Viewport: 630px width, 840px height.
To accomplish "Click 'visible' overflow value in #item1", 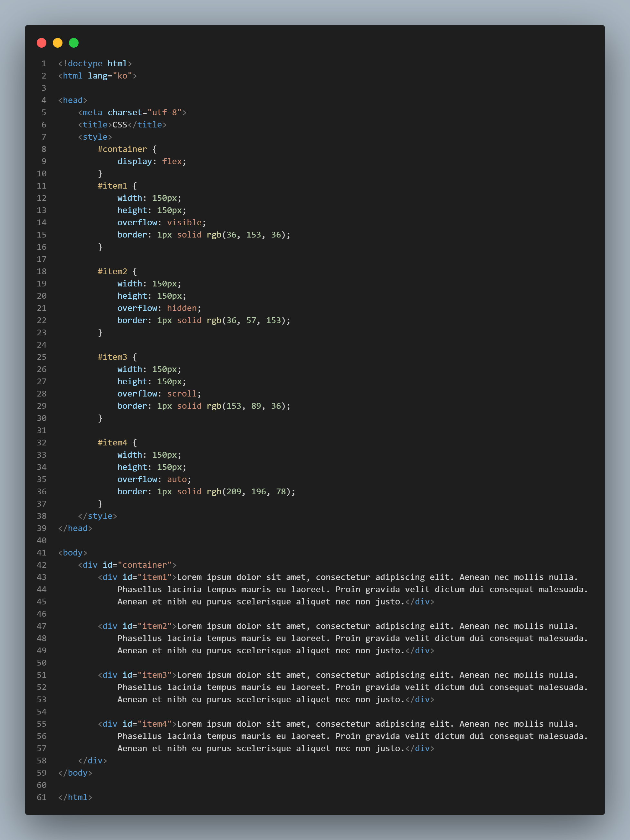I will coord(184,222).
